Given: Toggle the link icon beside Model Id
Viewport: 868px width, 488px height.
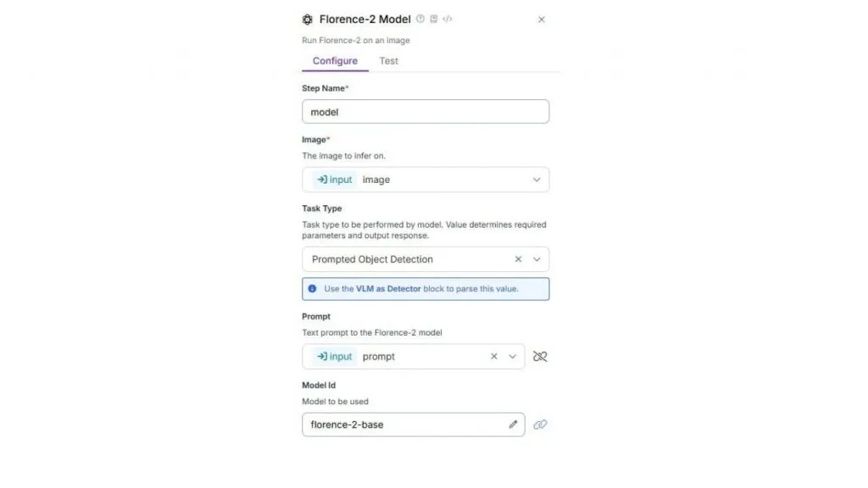Looking at the screenshot, I should click(x=540, y=424).
